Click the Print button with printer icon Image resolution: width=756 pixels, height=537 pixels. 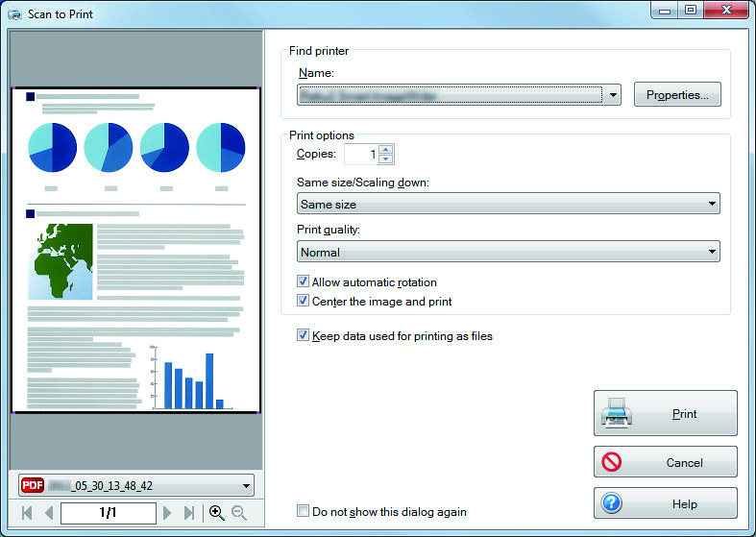[x=666, y=413]
